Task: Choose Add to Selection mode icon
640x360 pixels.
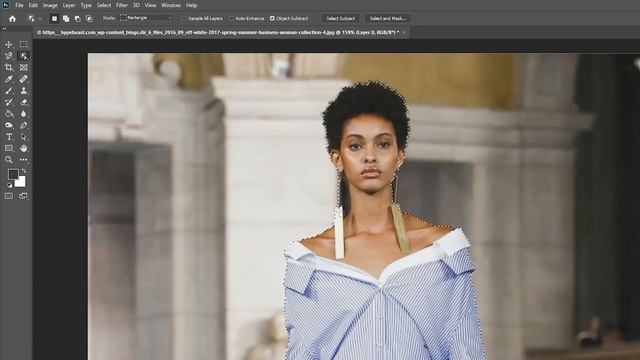Action: (x=66, y=18)
